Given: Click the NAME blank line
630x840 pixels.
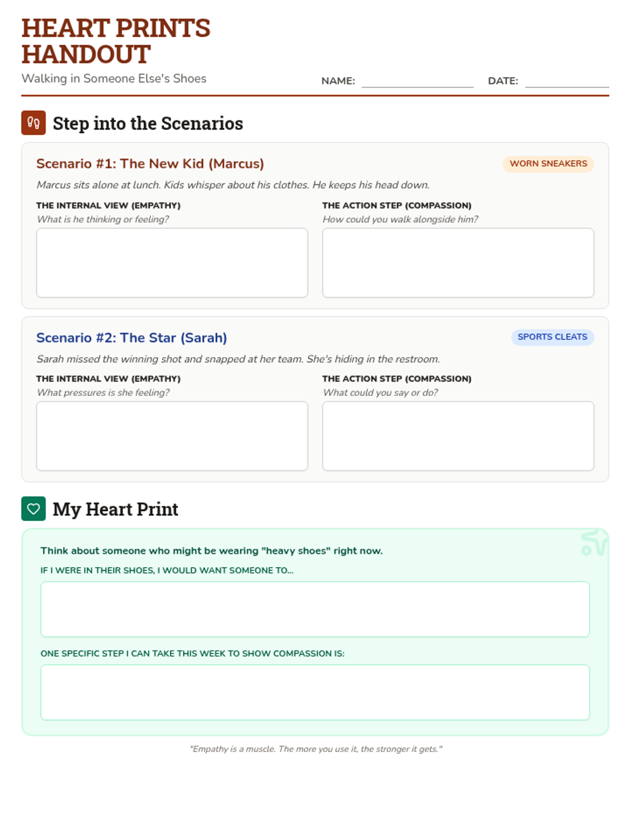Looking at the screenshot, I should click(x=417, y=81).
